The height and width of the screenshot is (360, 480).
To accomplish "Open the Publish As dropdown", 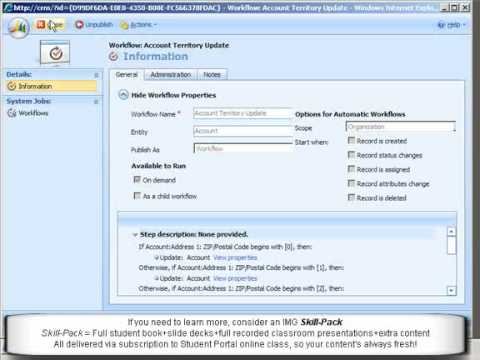I will 243,148.
